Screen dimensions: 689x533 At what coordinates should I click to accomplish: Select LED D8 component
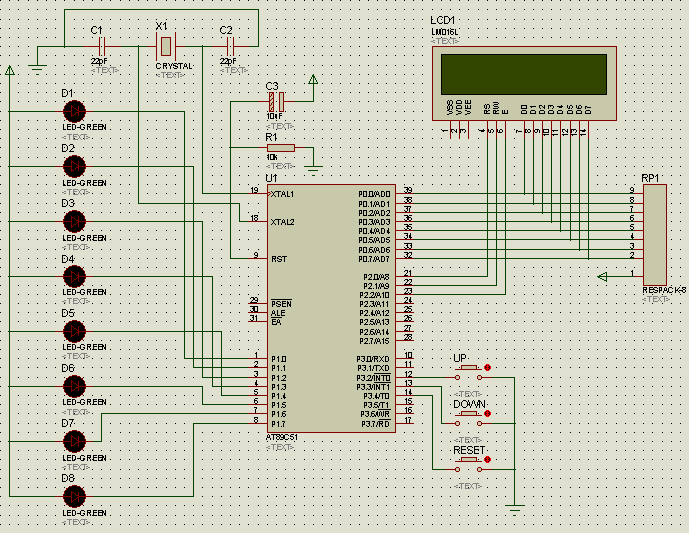click(x=74, y=496)
